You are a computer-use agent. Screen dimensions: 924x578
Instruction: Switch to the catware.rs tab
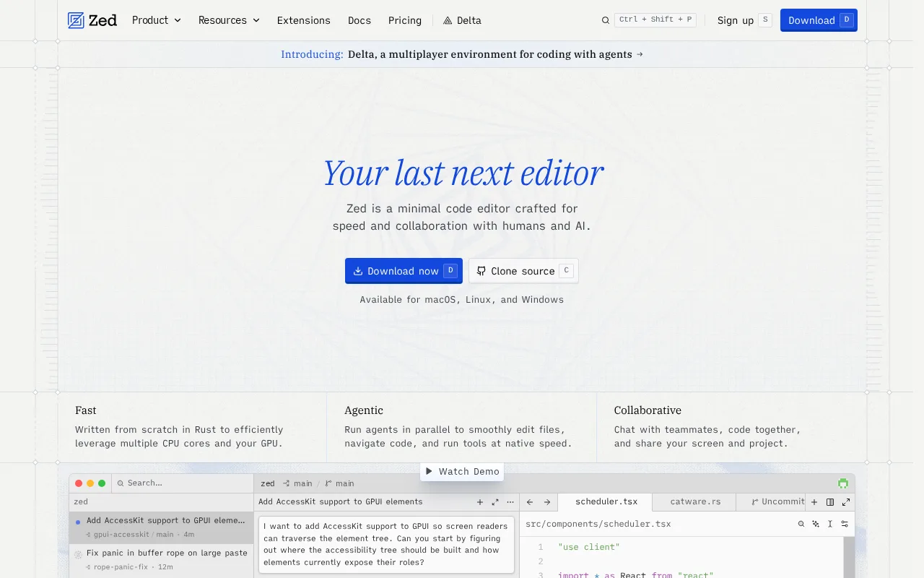(695, 501)
